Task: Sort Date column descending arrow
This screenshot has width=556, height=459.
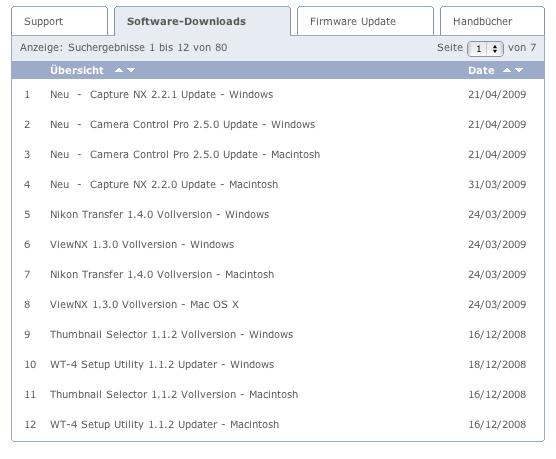Action: (519, 70)
